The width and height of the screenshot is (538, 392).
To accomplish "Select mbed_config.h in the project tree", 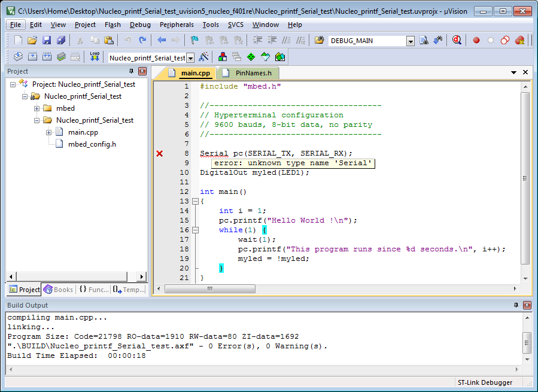I will click(x=92, y=144).
